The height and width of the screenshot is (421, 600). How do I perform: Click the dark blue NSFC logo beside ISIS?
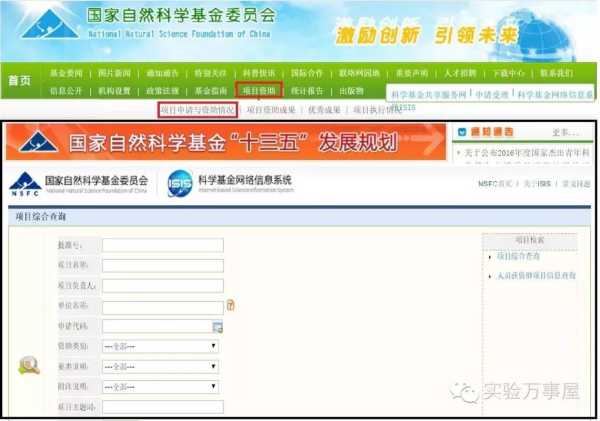point(25,184)
